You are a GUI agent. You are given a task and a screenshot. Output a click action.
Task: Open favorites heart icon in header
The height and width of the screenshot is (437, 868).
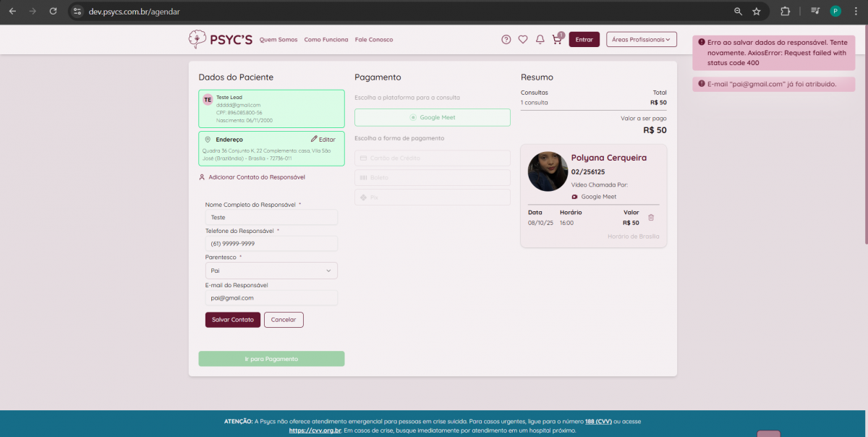(x=523, y=40)
